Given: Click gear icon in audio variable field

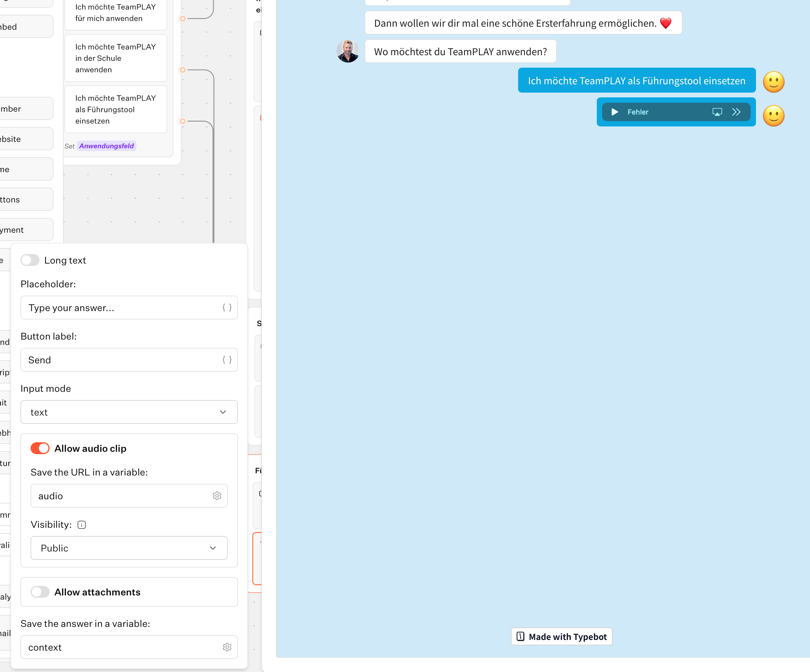Looking at the screenshot, I should pos(217,495).
